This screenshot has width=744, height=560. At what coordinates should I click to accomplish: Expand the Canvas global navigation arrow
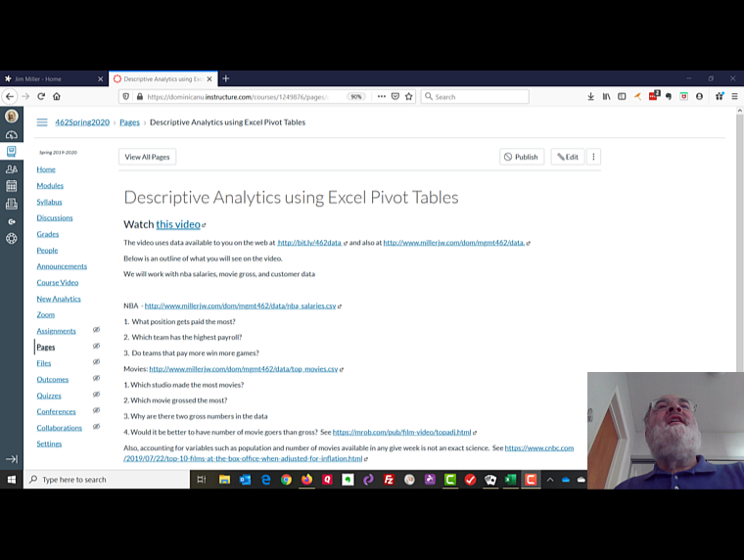pyautogui.click(x=12, y=459)
